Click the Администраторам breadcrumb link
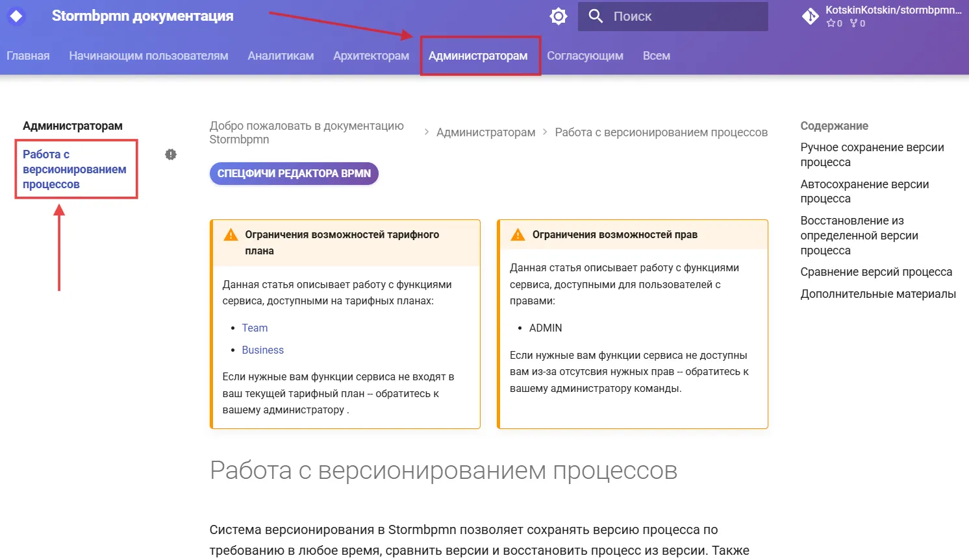 [485, 132]
